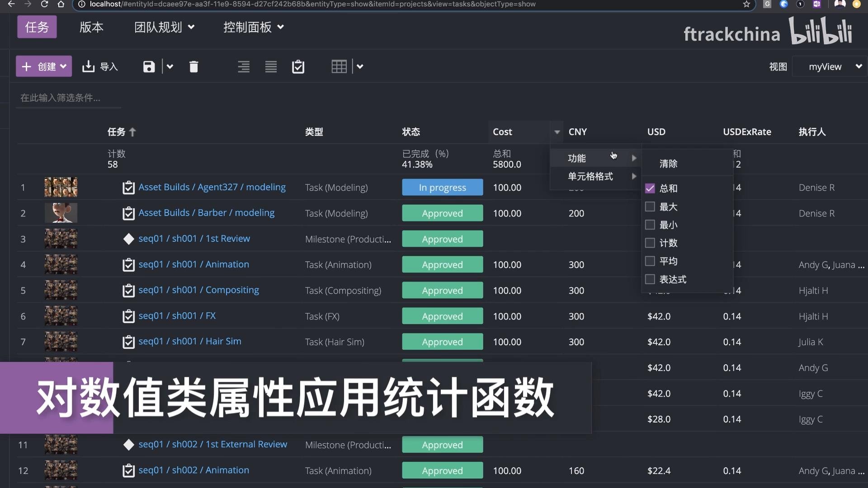Viewport: 868px width, 488px height.
Task: Open the table columns grid icon
Action: pyautogui.click(x=339, y=66)
